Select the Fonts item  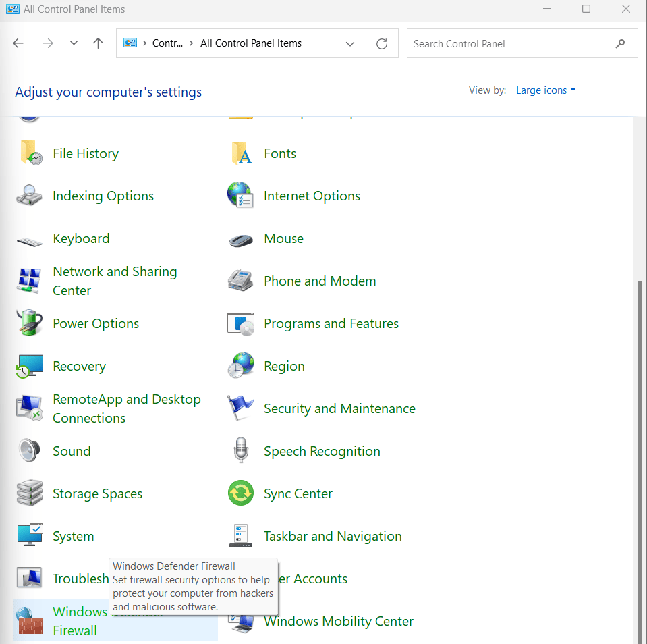click(x=279, y=153)
